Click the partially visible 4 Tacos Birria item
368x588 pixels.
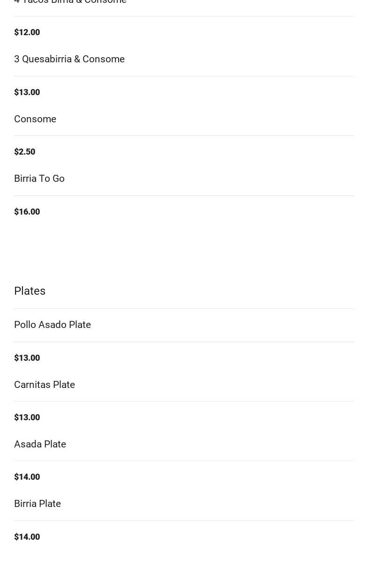point(70,2)
